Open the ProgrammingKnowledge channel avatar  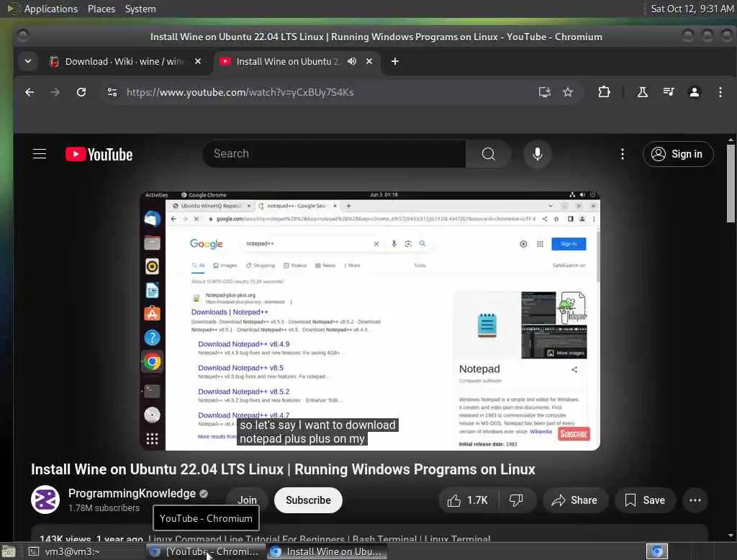tap(45, 500)
